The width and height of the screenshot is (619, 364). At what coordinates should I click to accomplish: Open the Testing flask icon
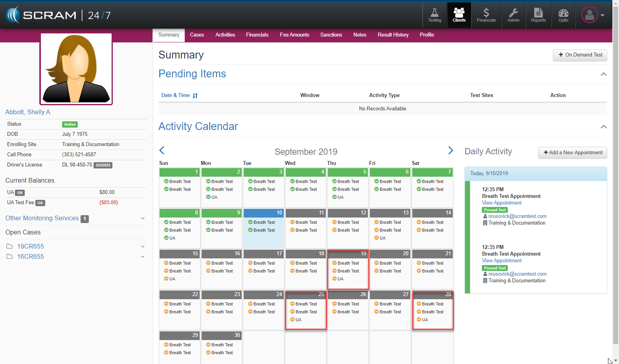[434, 15]
